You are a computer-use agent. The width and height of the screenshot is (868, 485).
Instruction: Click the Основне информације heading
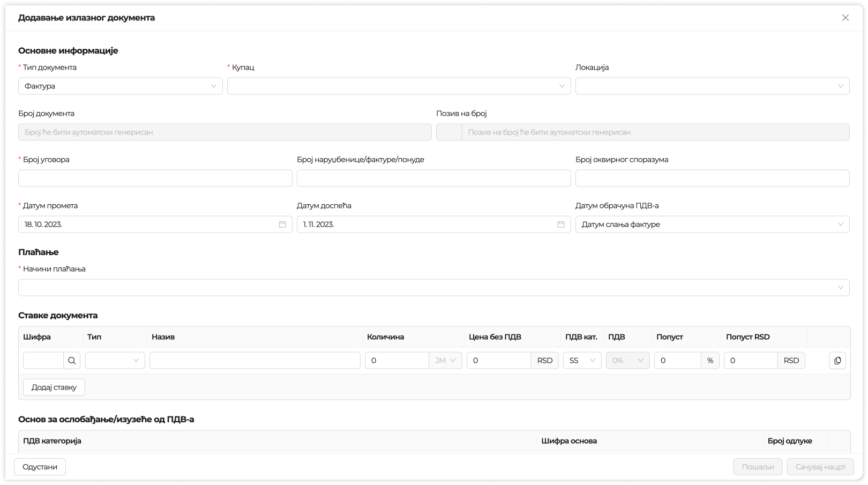[x=68, y=51]
